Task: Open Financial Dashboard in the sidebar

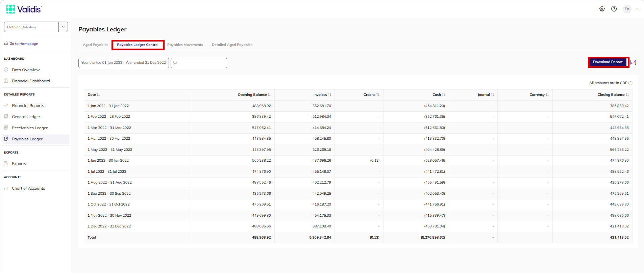Action: click(31, 81)
